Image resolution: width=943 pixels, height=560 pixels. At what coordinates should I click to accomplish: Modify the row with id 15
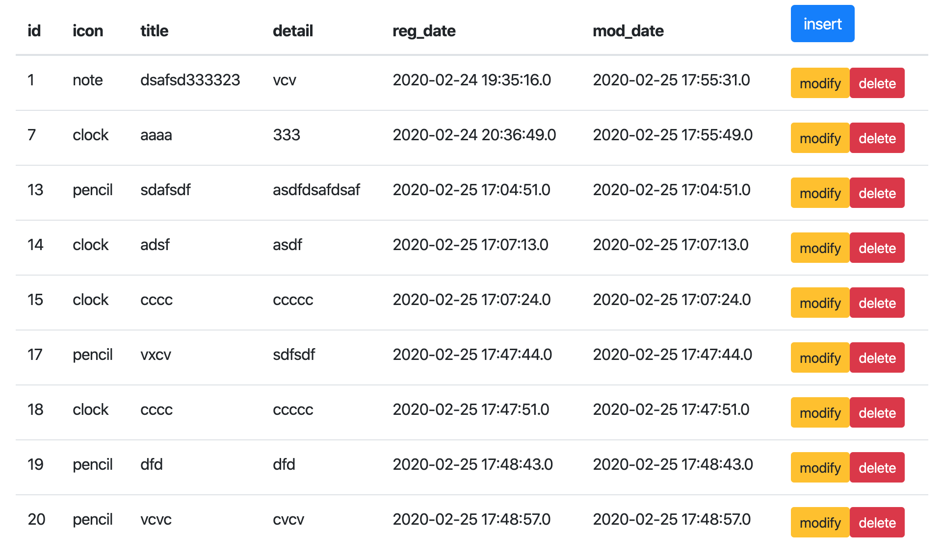819,303
